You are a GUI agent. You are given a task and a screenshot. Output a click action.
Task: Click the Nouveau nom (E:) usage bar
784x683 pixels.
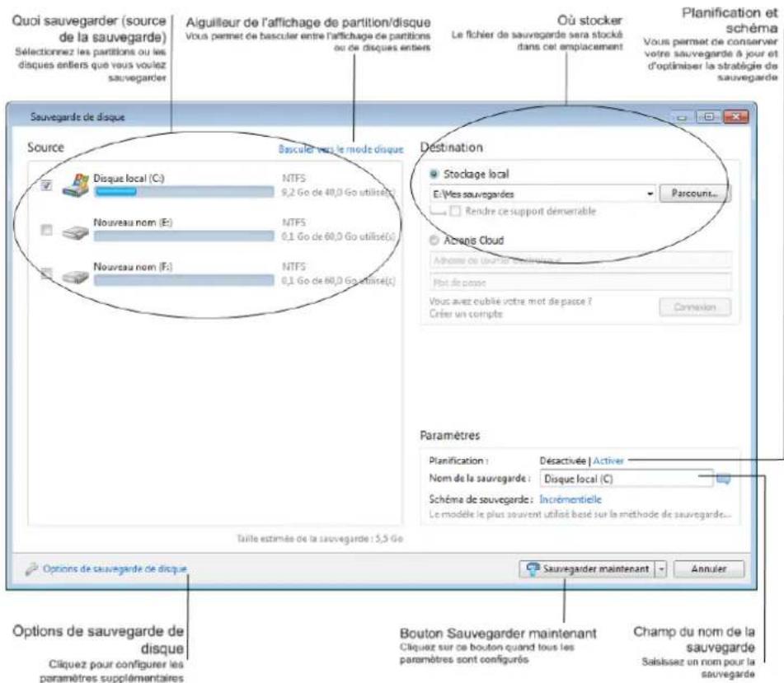184,236
